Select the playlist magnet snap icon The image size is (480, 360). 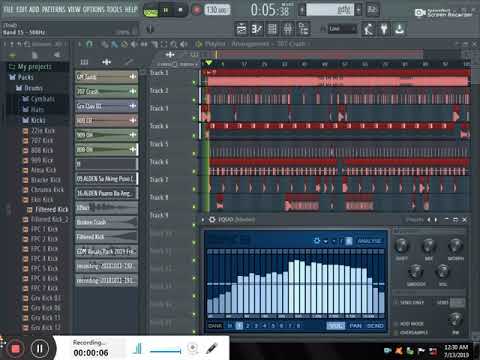click(89, 44)
